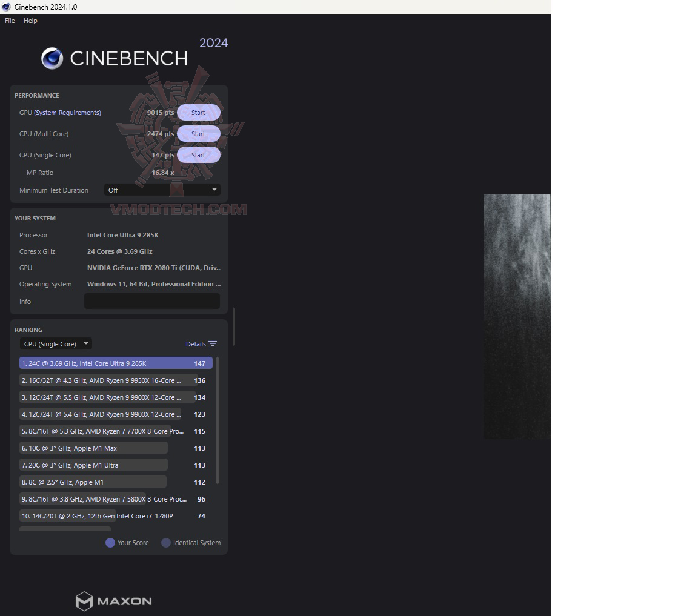Open the System Requirements link
Screen dimensions: 698x616
(68, 113)
